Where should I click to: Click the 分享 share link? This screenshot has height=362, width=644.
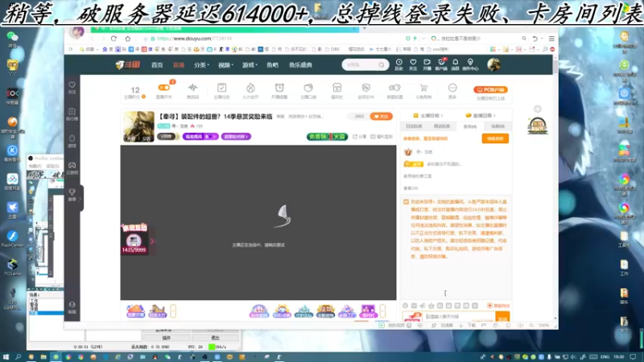coord(359,137)
